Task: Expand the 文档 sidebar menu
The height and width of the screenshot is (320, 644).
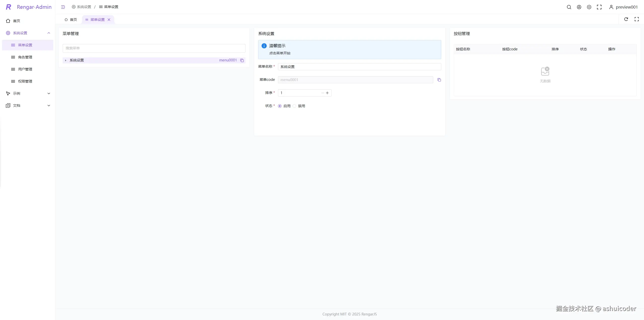Action: (49, 105)
